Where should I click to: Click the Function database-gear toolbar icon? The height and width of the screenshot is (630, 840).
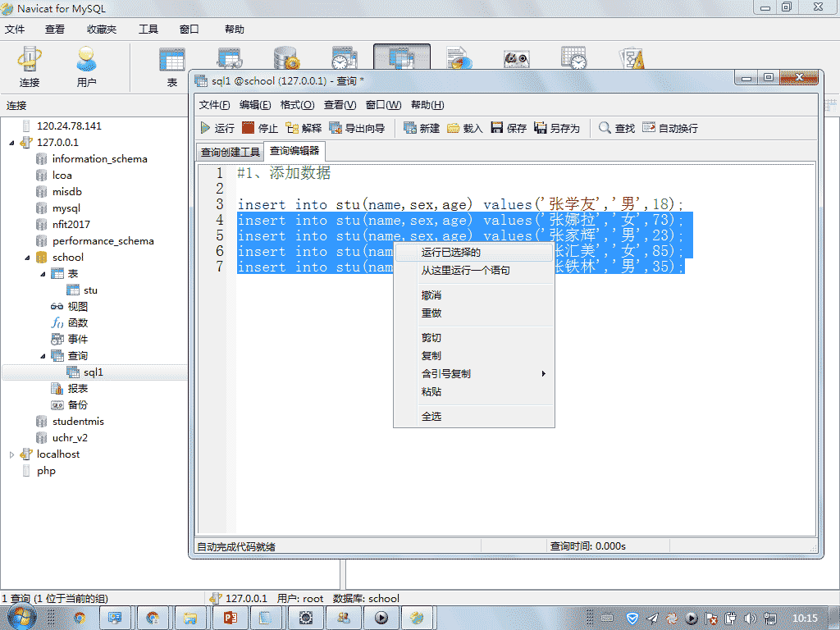coord(286,58)
